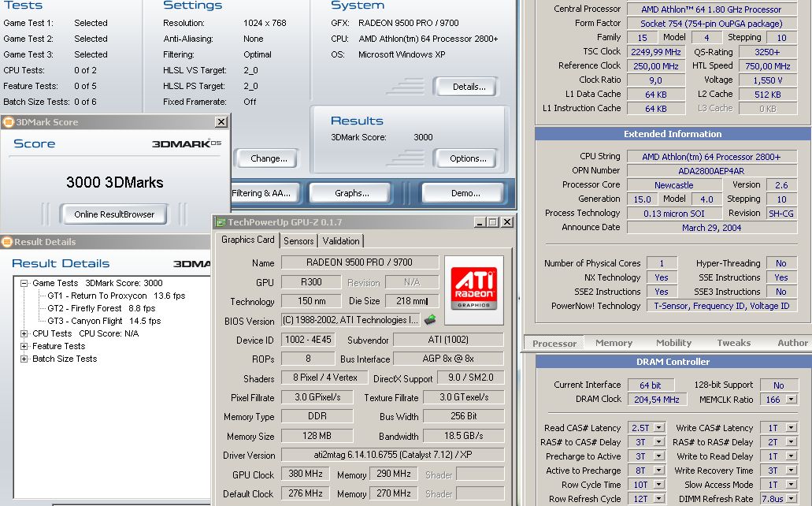Minimize the GPU-Z window
This screenshot has width=812, height=506.
click(x=480, y=222)
